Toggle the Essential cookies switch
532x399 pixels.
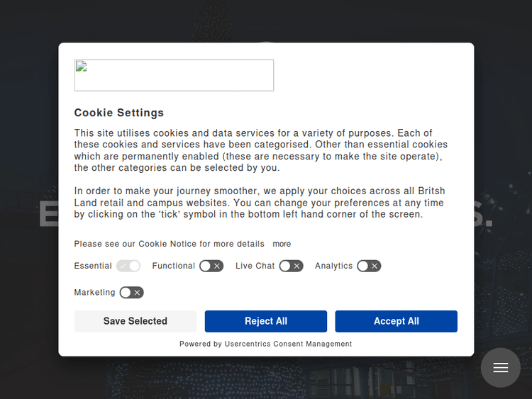pyautogui.click(x=128, y=266)
